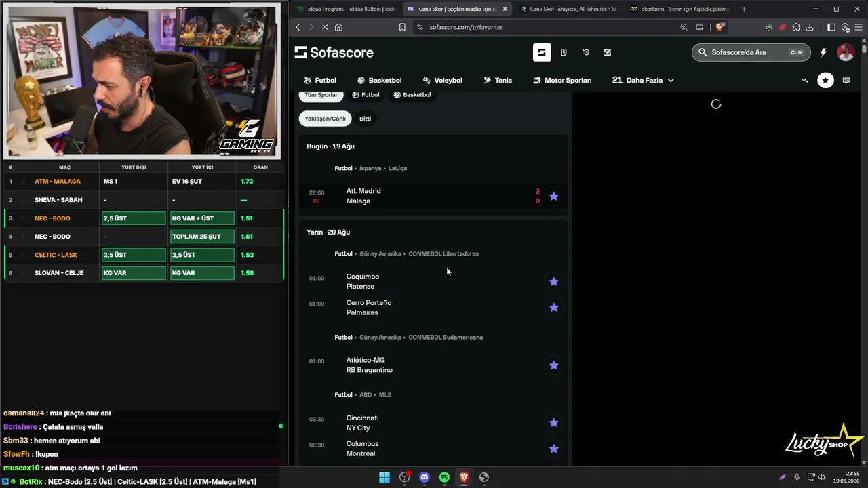Click the browser address bar URL
This screenshot has width=868, height=488.
[466, 27]
